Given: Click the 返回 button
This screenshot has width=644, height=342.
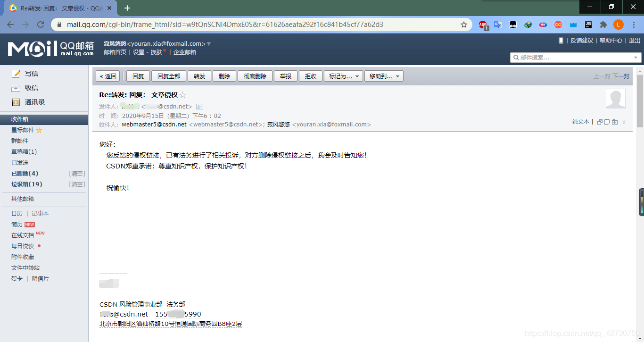Looking at the screenshot, I should coord(108,76).
